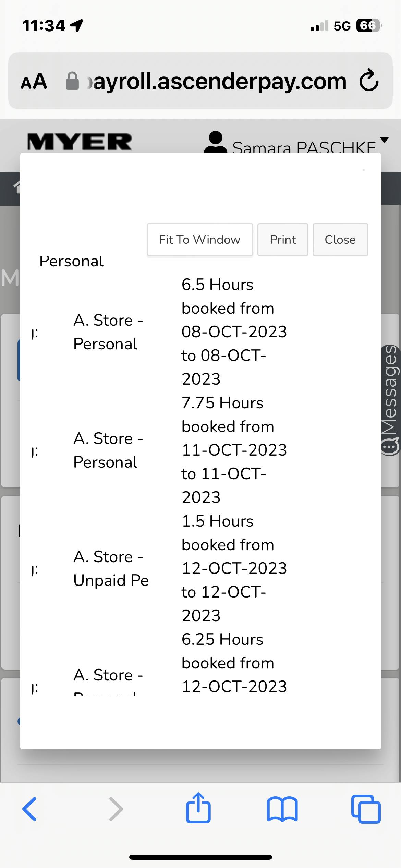The height and width of the screenshot is (868, 401).
Task: Click the Myer logo
Action: [79, 142]
